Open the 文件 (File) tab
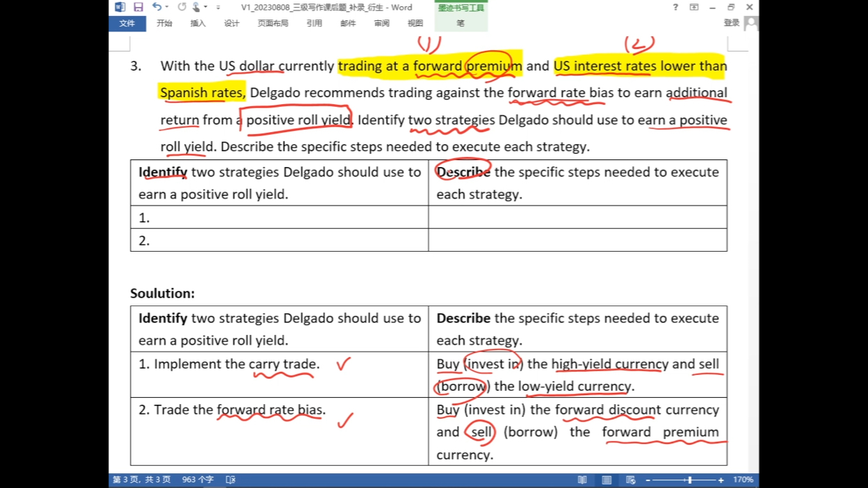Viewport: 868px width, 488px height. (x=127, y=23)
